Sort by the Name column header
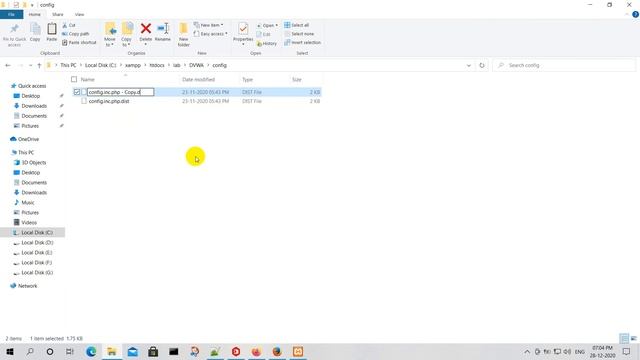 pos(88,80)
